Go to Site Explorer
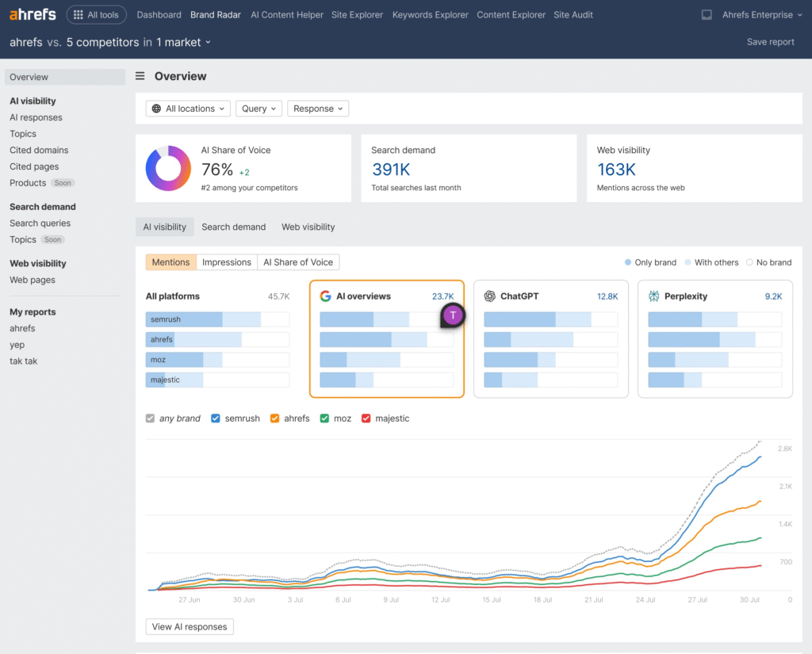The height and width of the screenshot is (654, 812). pos(358,15)
